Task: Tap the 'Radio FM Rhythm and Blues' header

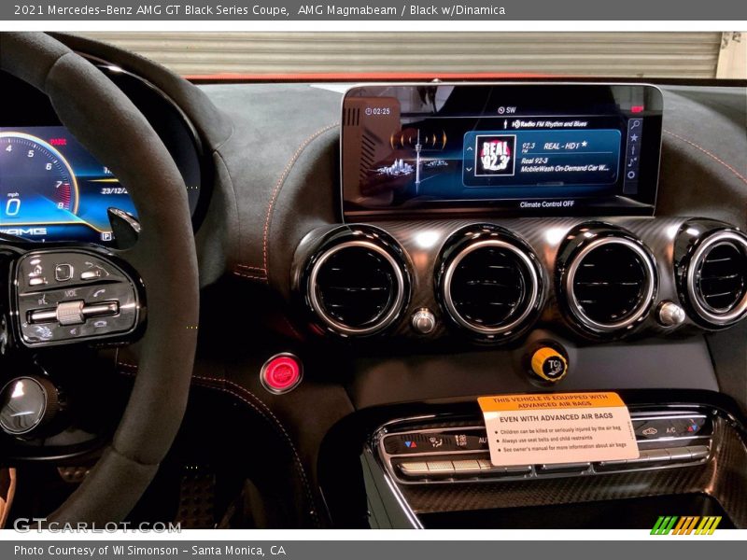Action: (x=550, y=124)
